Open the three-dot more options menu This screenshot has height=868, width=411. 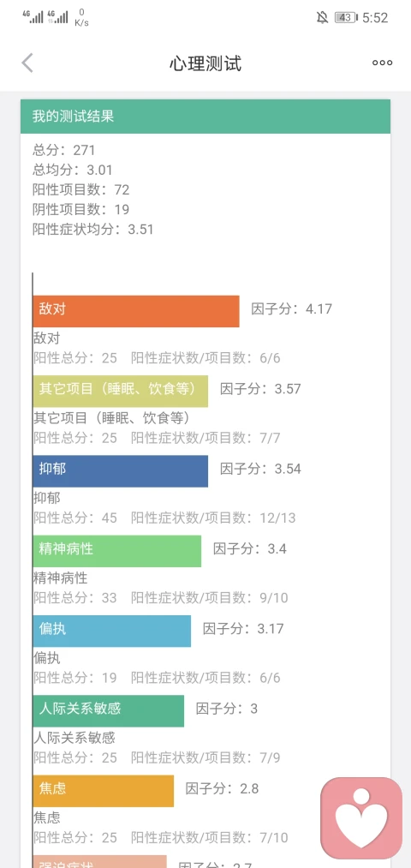[382, 63]
